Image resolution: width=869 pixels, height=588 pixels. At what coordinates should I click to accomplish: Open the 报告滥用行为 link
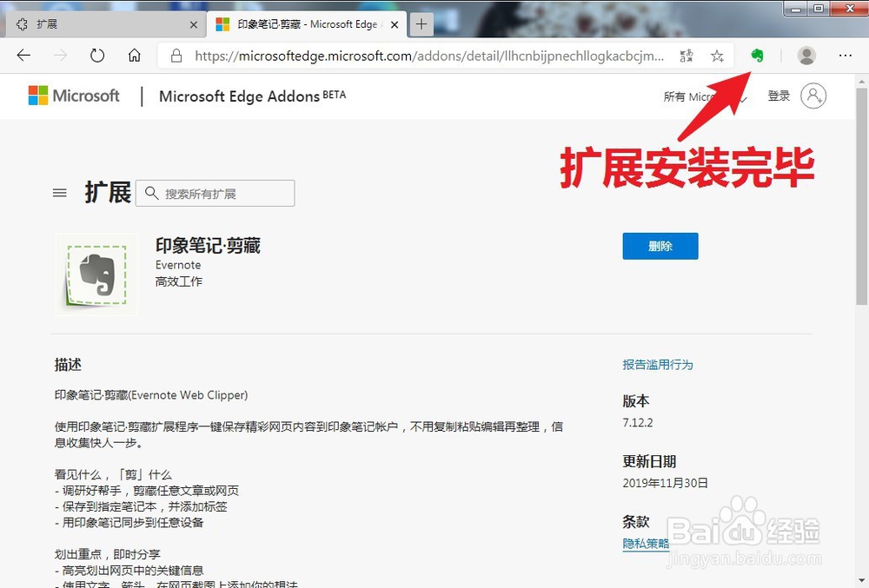click(658, 364)
